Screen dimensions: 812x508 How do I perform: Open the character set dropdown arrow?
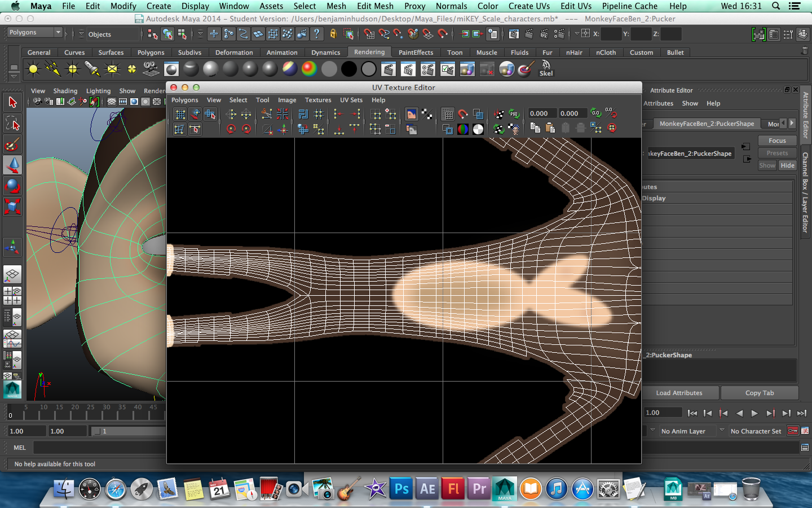click(722, 431)
